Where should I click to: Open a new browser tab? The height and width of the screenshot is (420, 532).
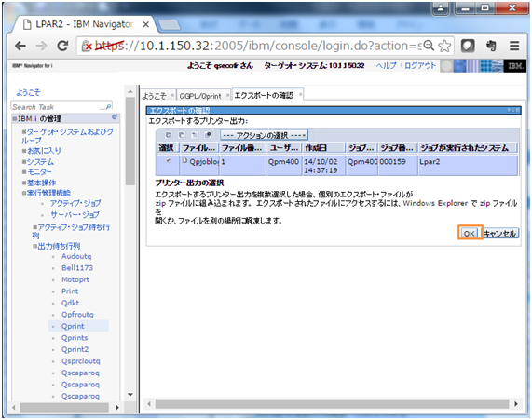point(169,24)
